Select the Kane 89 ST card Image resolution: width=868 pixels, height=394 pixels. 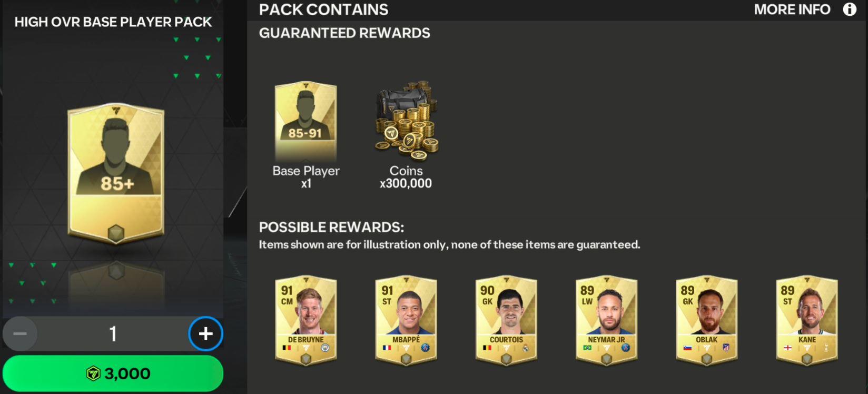(x=807, y=320)
